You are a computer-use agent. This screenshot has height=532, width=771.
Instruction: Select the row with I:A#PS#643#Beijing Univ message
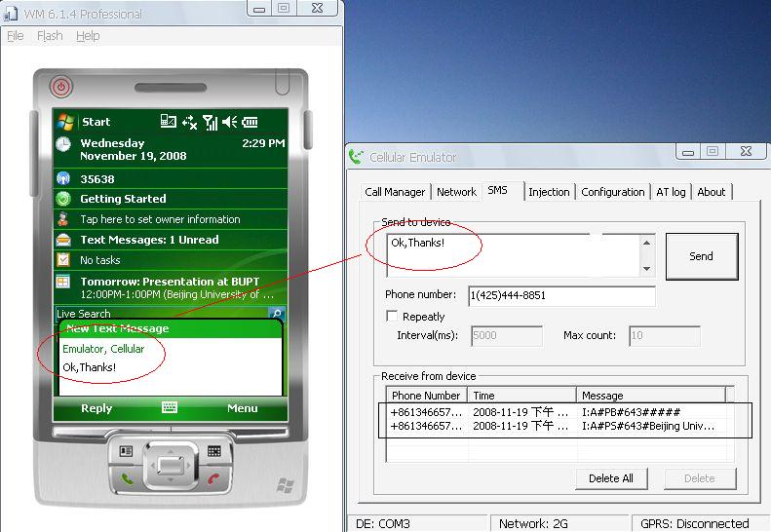[558, 426]
